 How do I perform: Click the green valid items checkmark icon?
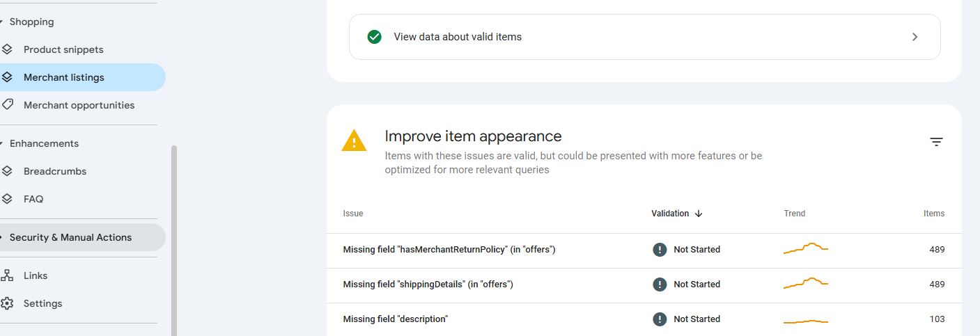point(374,37)
